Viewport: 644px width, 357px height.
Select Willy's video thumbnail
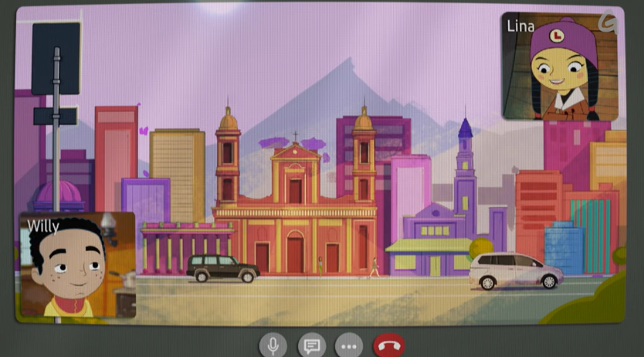coord(77,264)
